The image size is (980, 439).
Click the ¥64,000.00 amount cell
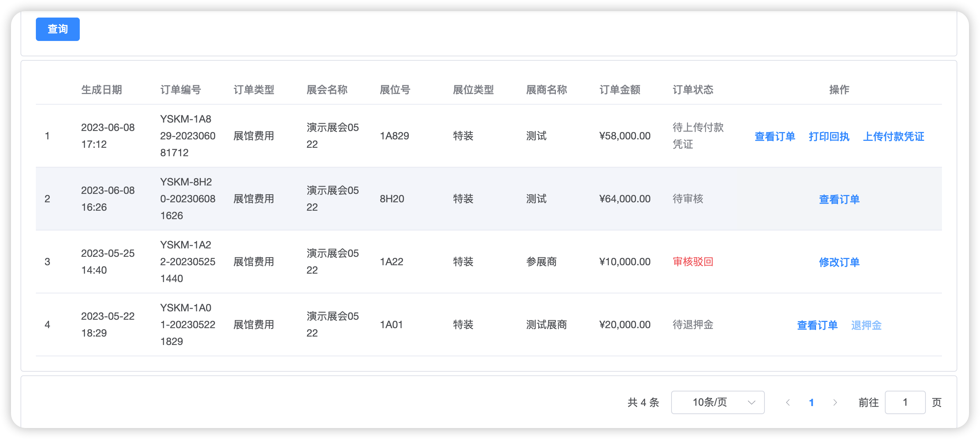coord(625,199)
